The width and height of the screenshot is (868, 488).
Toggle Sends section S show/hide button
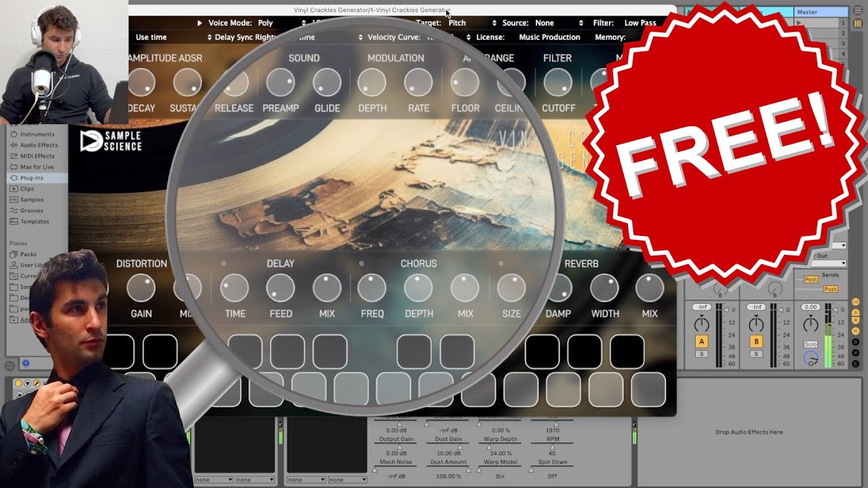(x=856, y=311)
